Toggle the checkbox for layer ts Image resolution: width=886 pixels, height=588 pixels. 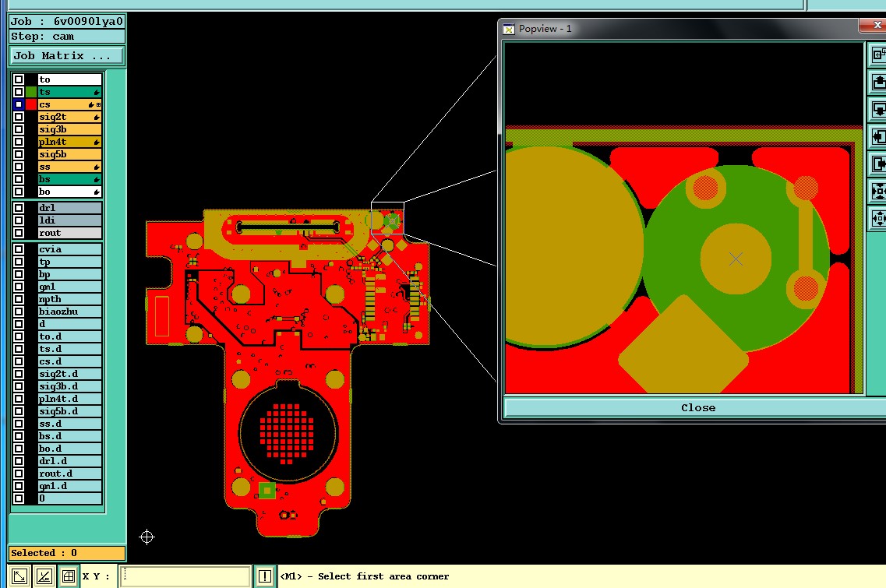pyautogui.click(x=19, y=92)
